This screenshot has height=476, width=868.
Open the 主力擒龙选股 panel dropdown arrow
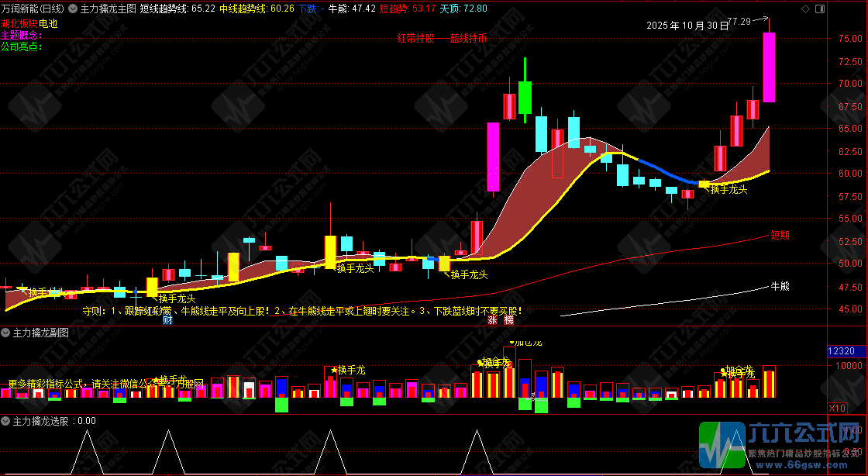6,421
